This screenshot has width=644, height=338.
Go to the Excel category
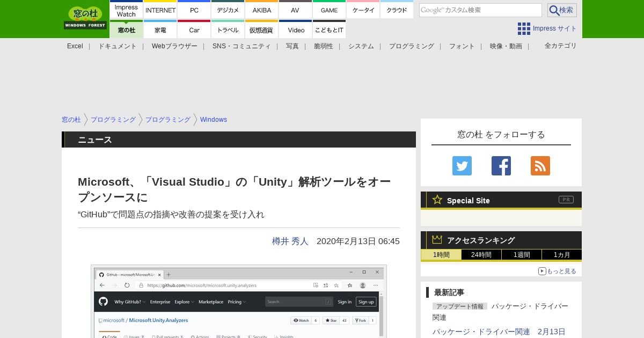coord(75,46)
